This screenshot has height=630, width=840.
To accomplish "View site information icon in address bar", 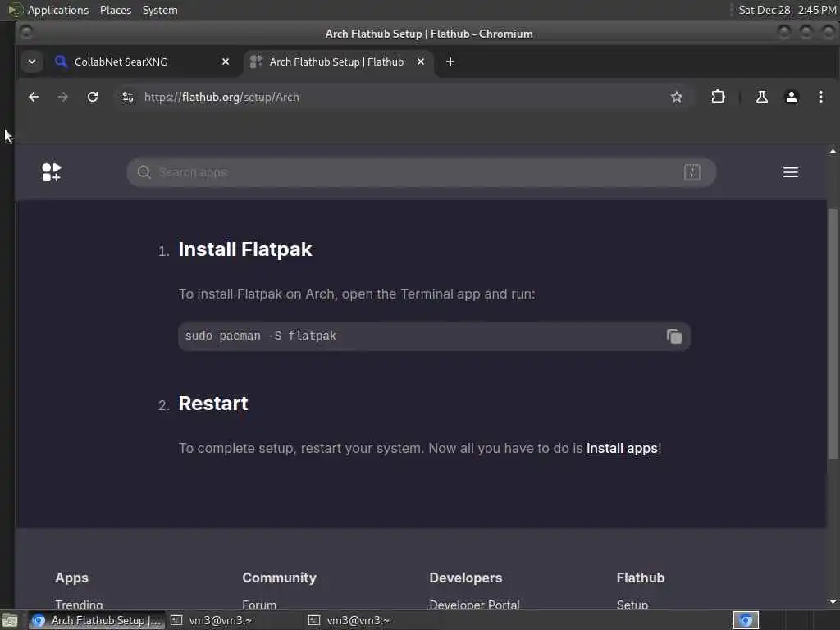I will coord(127,97).
